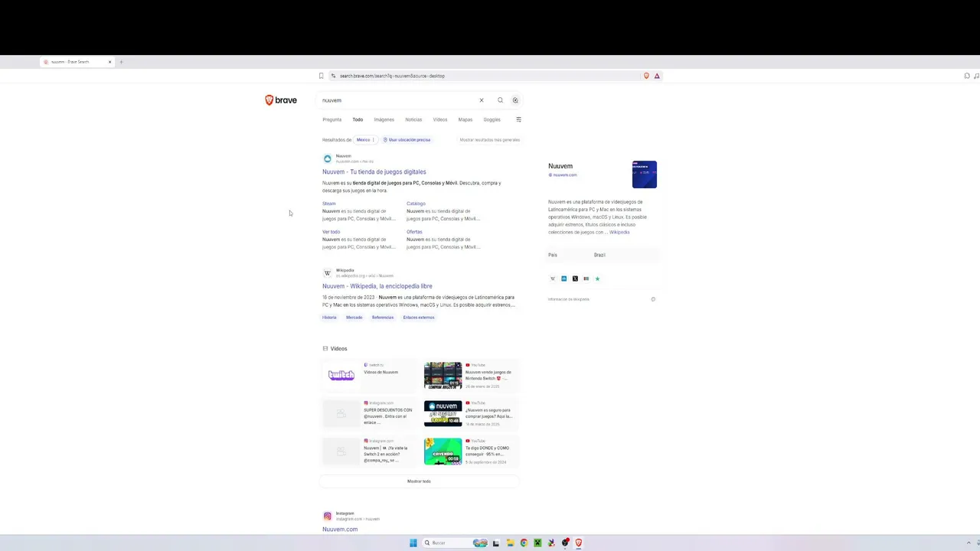Screen dimensions: 980x551
Task: Open the Noticias tab
Action: tap(413, 119)
